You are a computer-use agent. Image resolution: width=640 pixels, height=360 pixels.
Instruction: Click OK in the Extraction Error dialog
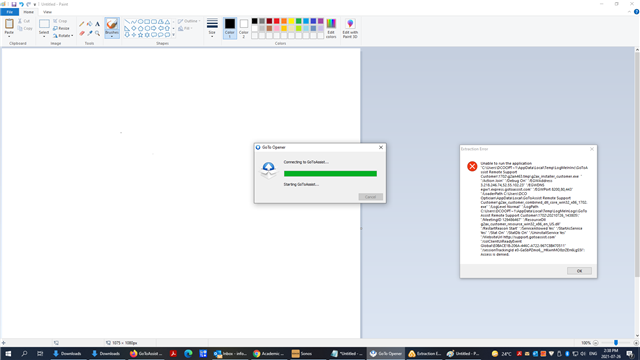click(x=579, y=271)
